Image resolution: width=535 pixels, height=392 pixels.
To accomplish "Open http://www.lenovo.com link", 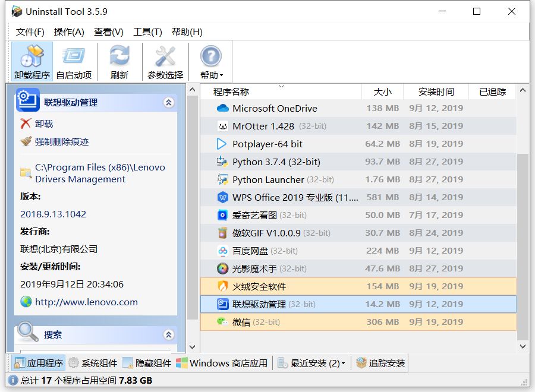I will pyautogui.click(x=86, y=302).
